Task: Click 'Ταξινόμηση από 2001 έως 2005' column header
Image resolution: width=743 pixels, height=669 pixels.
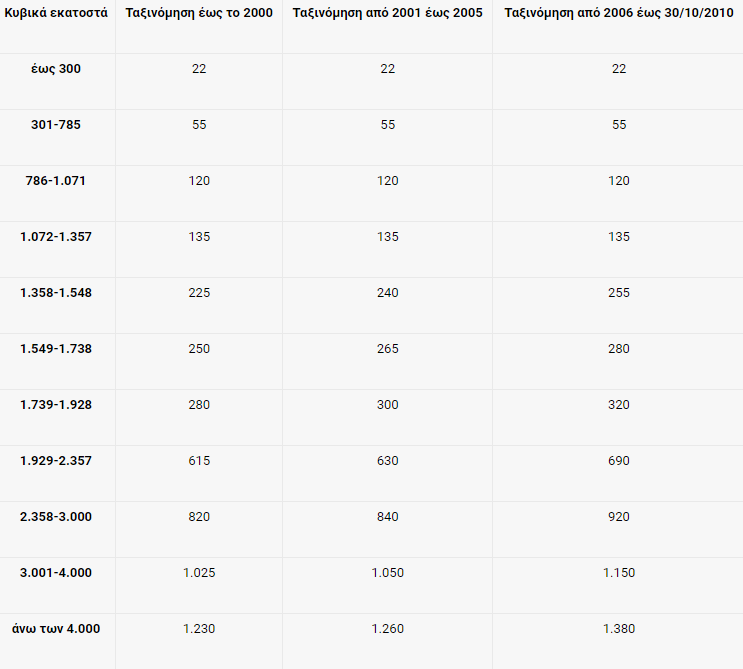Action: [x=388, y=13]
